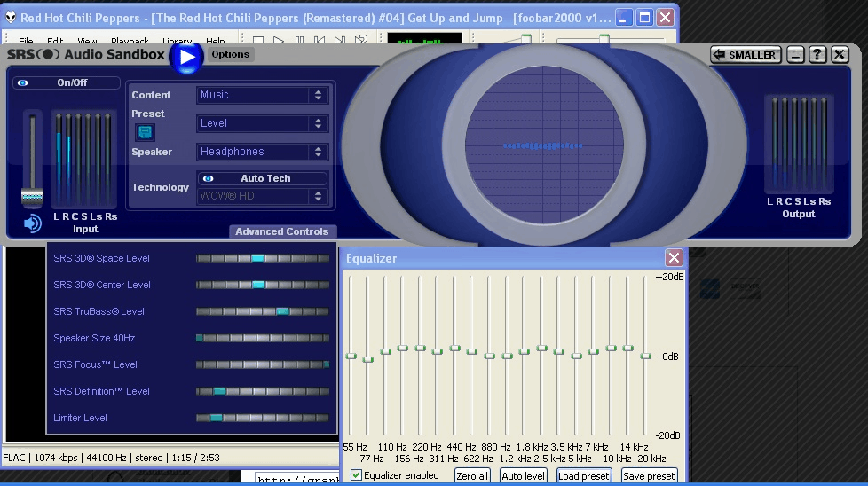Toggle the SRS On/Off switch
Image resolution: width=868 pixels, height=486 pixels.
(66, 82)
